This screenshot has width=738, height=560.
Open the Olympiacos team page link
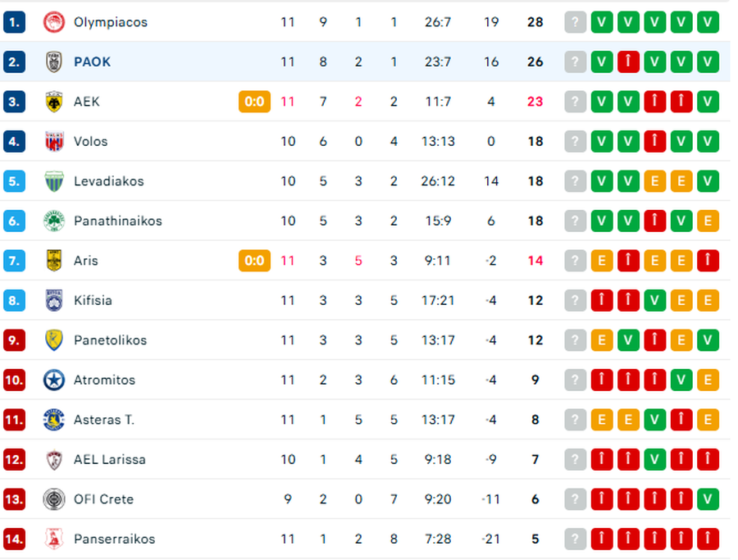click(x=111, y=22)
